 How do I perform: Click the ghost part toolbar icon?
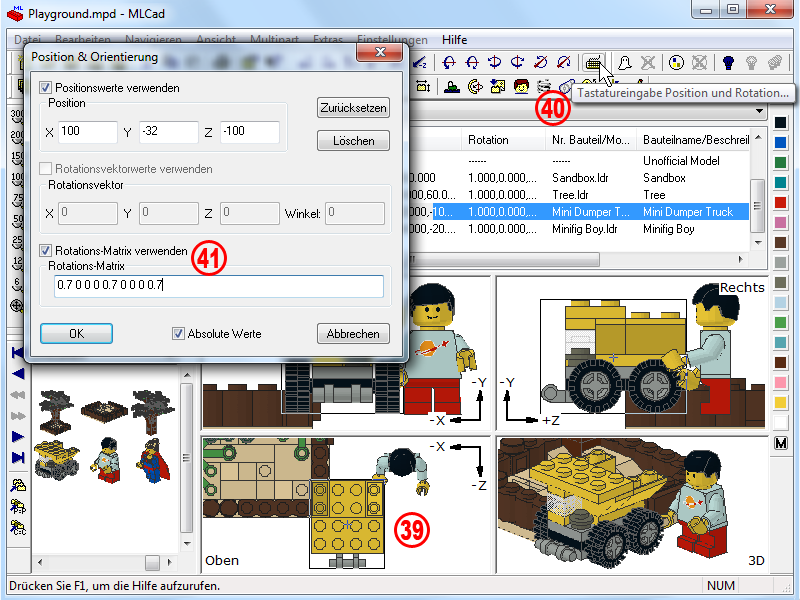point(624,63)
